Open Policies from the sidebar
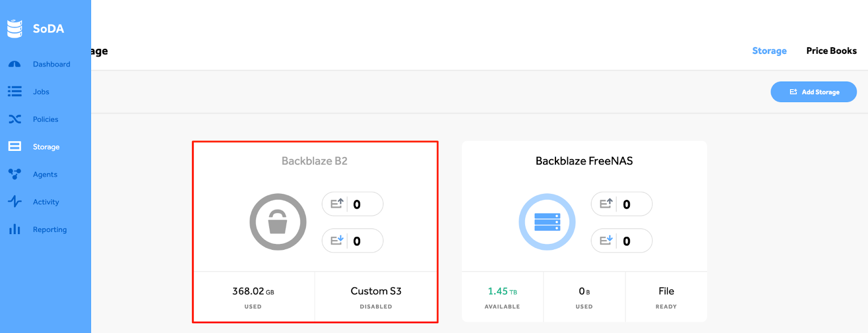 tap(46, 120)
